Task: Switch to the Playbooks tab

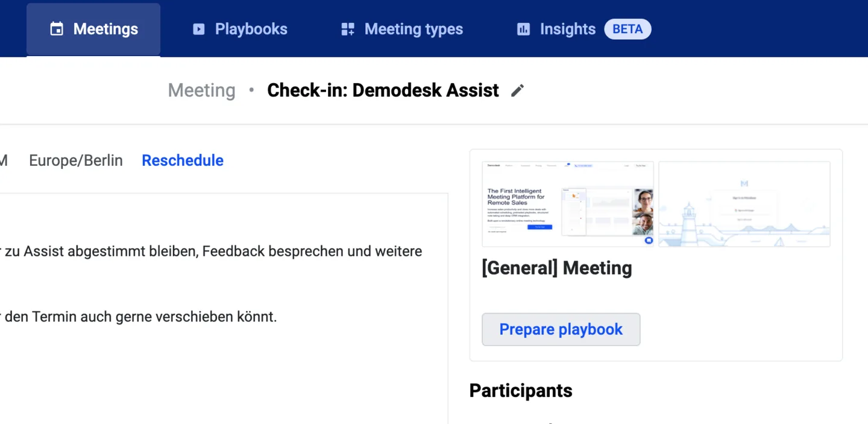Action: (x=239, y=29)
